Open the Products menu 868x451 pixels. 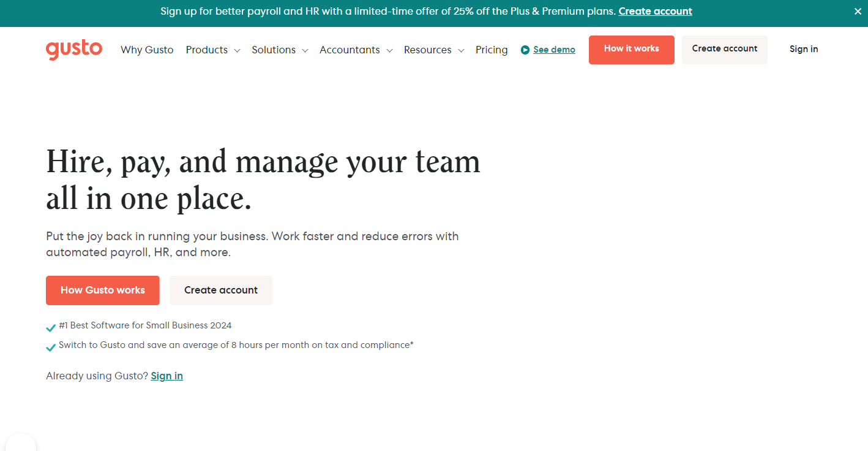click(x=207, y=50)
